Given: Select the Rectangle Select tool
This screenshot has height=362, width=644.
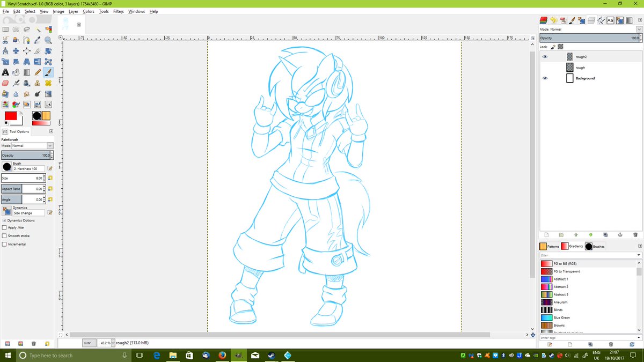Looking at the screenshot, I should [x=5, y=29].
